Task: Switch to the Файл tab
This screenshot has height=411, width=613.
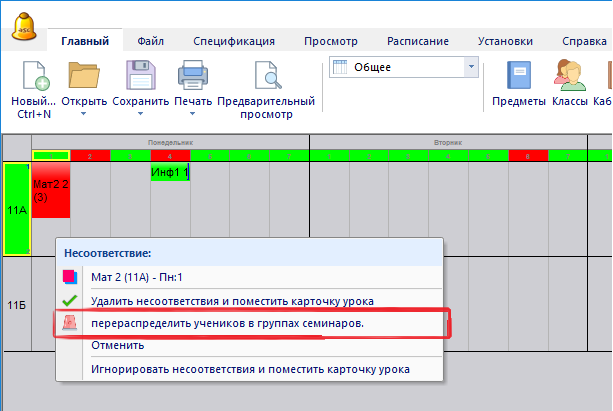Action: click(x=151, y=42)
